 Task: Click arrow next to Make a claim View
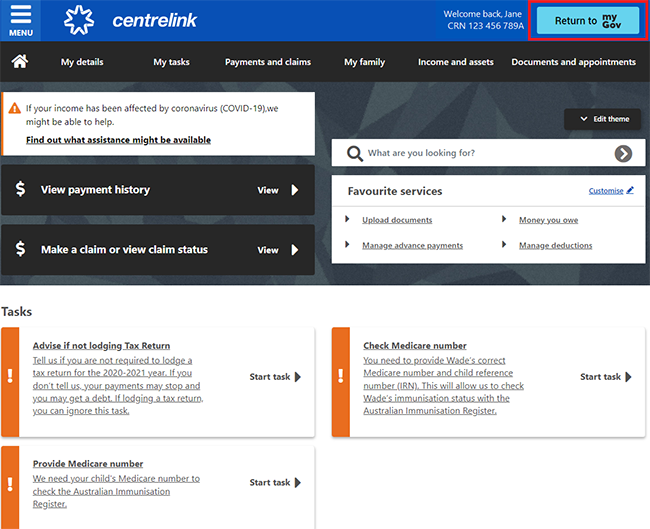pos(295,250)
